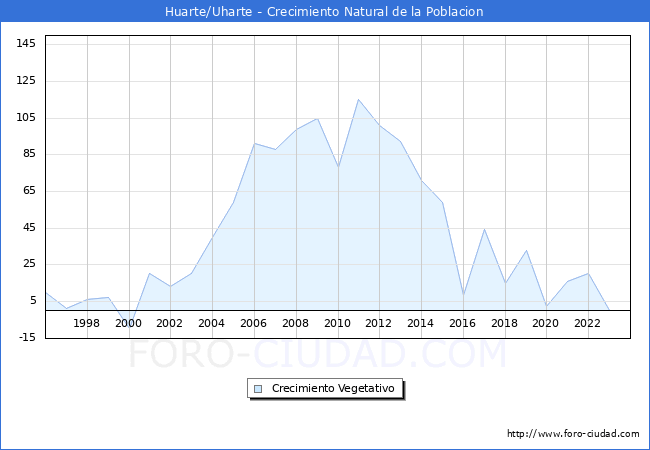The width and height of the screenshot is (650, 450).
Task: Select the '-15' y-axis value label
Action: point(26,338)
